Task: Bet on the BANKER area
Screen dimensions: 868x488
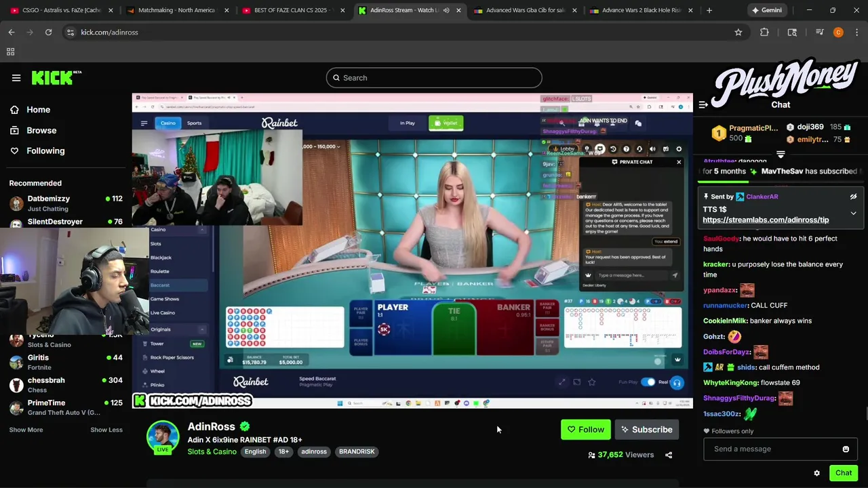Action: (x=506, y=329)
